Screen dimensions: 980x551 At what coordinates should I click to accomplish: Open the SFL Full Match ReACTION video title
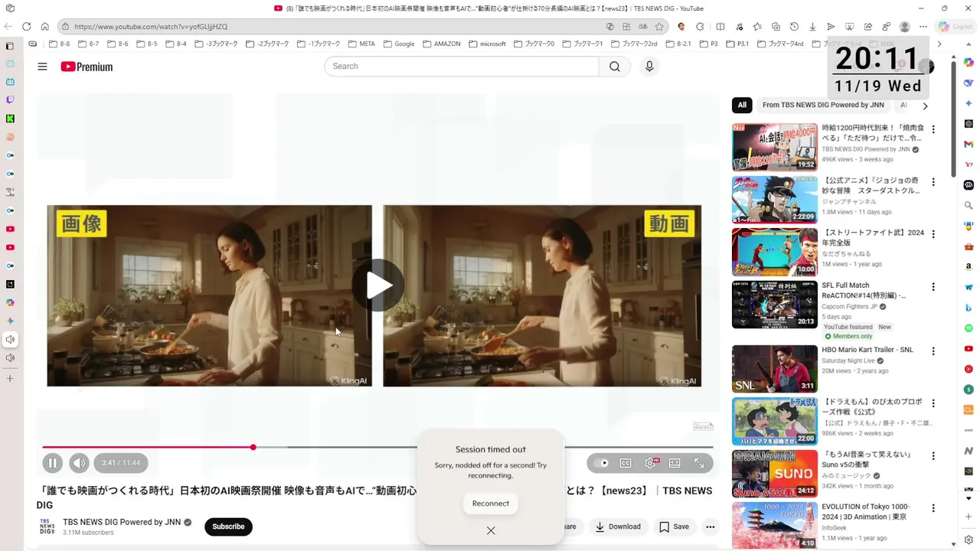[864, 290]
